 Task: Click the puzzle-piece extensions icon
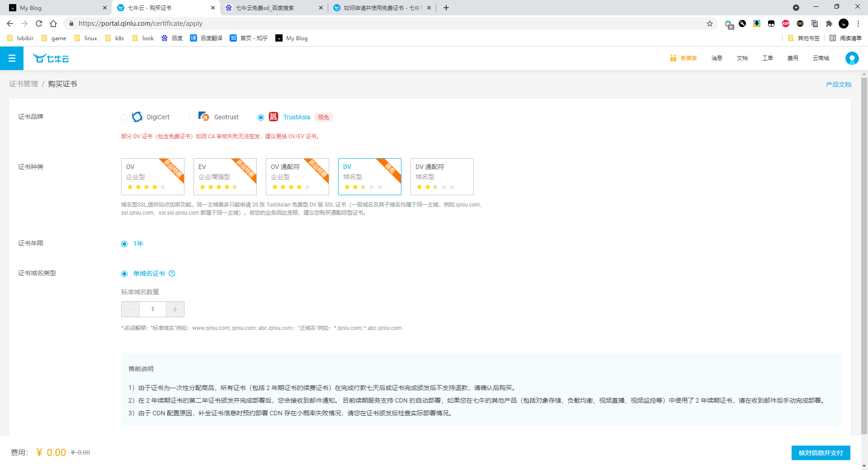click(829, 23)
